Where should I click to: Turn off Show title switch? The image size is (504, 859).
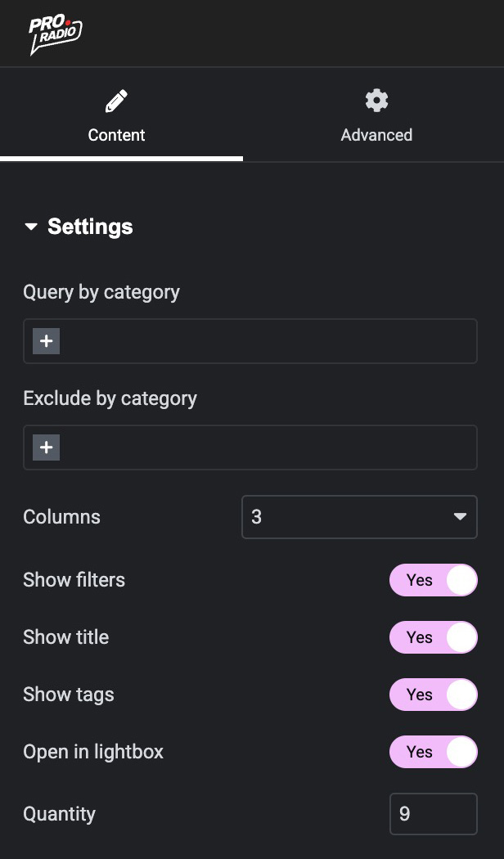(433, 637)
